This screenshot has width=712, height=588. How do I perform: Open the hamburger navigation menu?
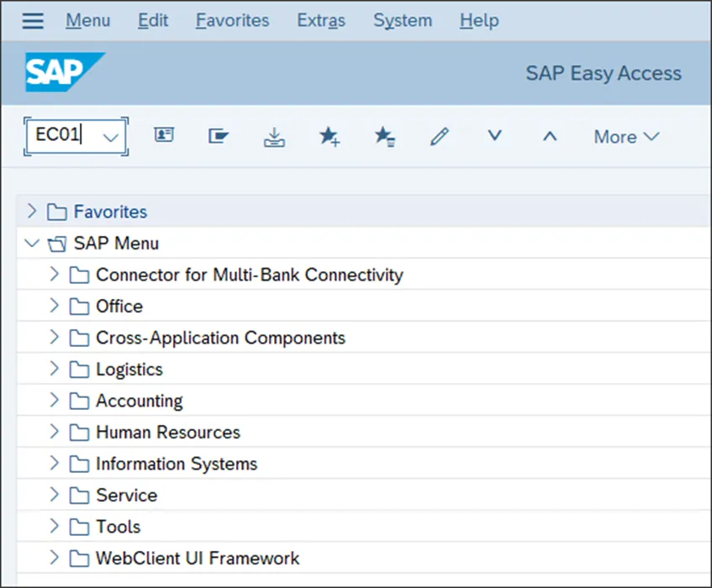(33, 21)
